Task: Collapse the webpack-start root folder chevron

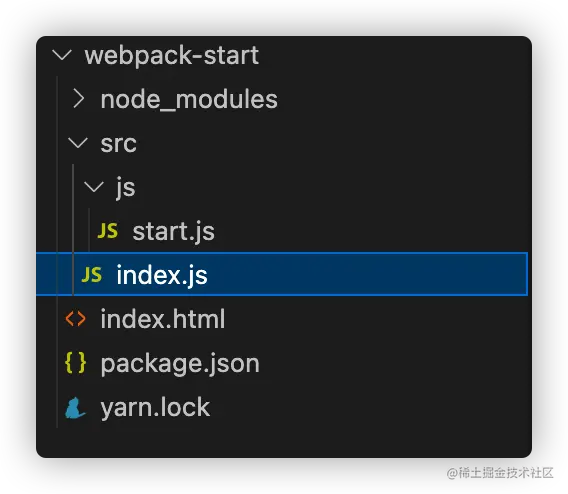Action: [x=62, y=55]
